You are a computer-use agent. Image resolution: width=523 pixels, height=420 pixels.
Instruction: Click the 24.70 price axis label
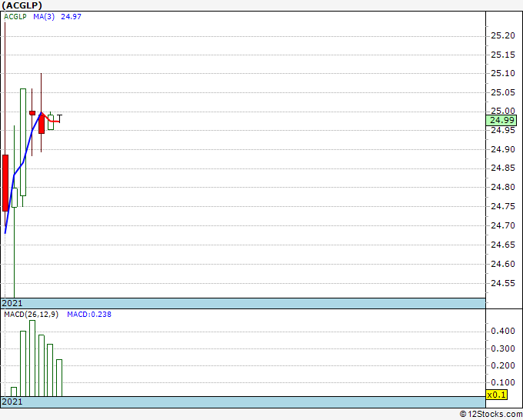(503, 226)
